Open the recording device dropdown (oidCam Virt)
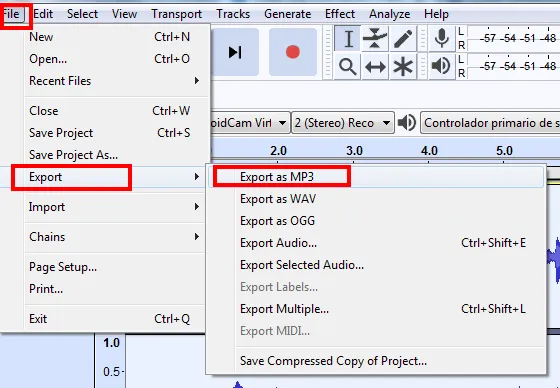This screenshot has width=560, height=388. click(x=250, y=123)
